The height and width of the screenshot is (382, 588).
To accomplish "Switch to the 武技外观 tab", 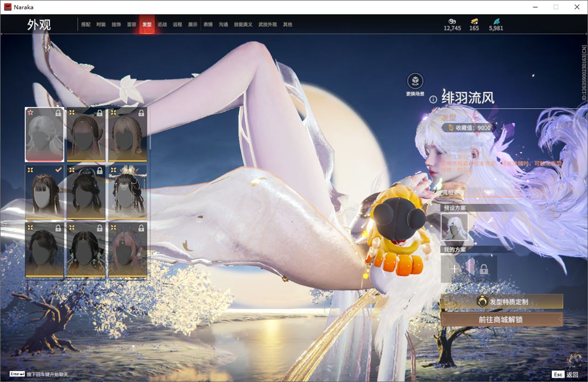I will (x=267, y=24).
